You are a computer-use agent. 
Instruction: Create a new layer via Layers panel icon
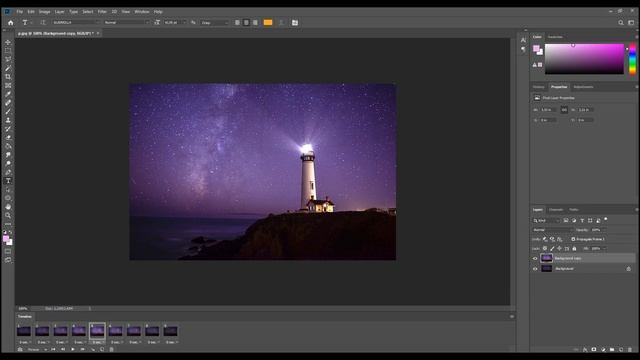(621, 349)
